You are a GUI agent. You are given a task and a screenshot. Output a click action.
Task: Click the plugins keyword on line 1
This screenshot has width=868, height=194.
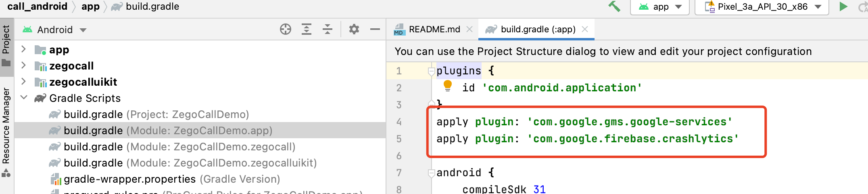459,71
